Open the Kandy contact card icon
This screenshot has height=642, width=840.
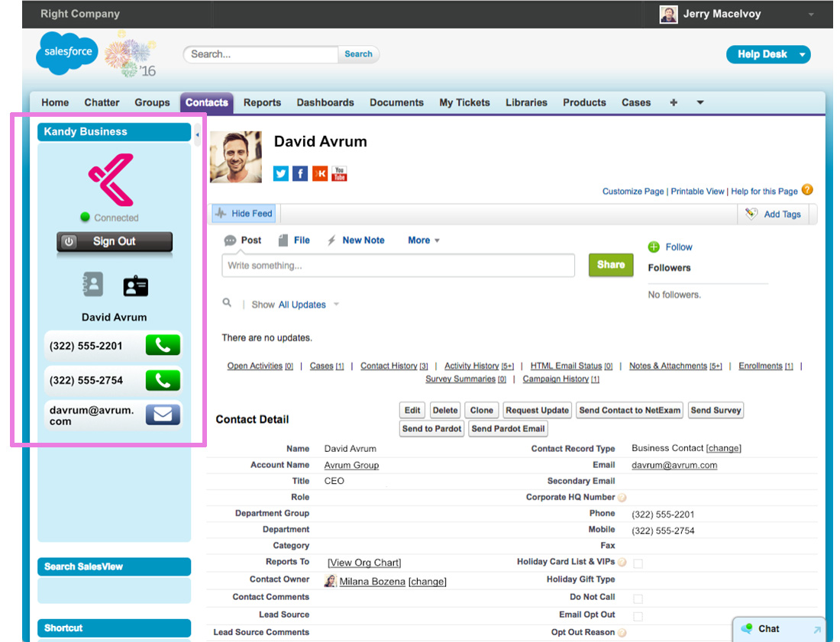point(135,286)
